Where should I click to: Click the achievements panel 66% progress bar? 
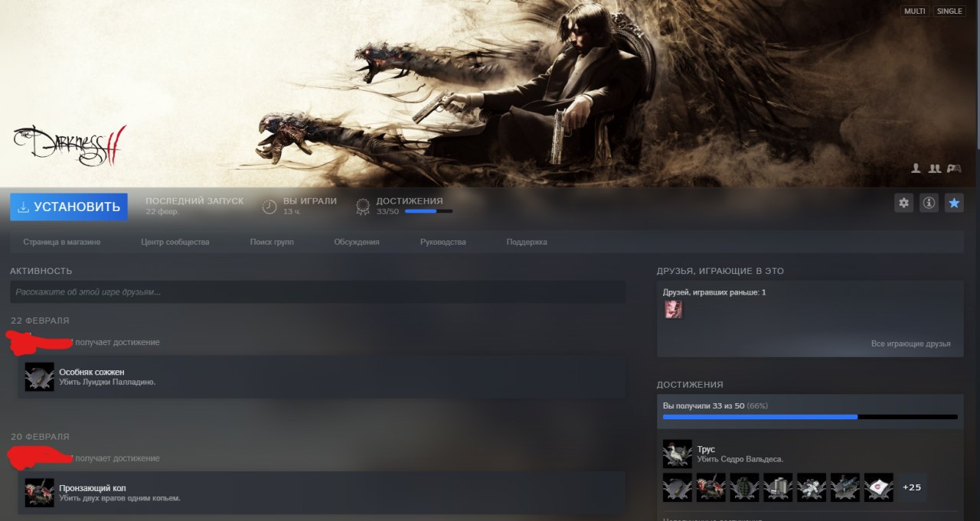tap(810, 417)
